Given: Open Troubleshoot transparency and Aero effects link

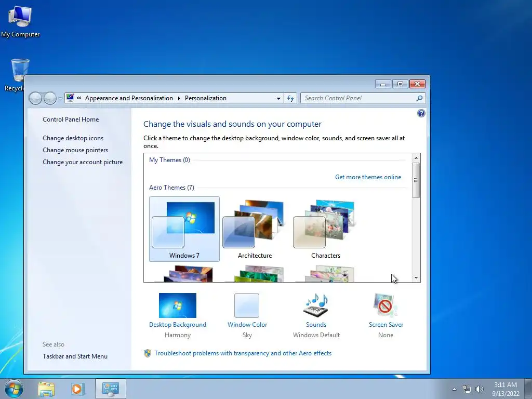Looking at the screenshot, I should pyautogui.click(x=243, y=353).
